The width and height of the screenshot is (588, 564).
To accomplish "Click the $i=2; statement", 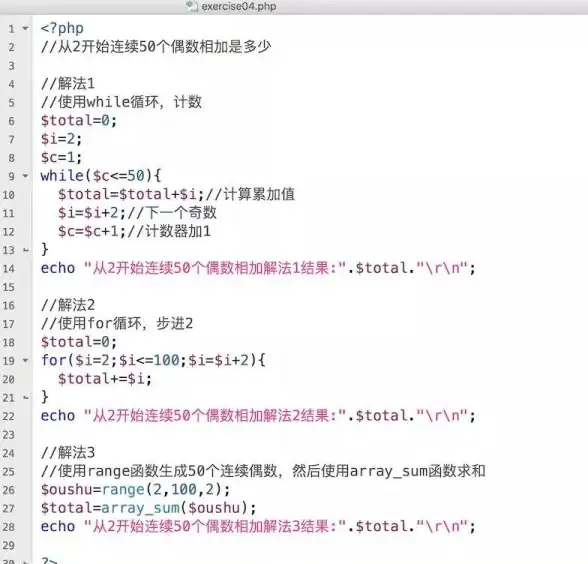I will (62, 139).
